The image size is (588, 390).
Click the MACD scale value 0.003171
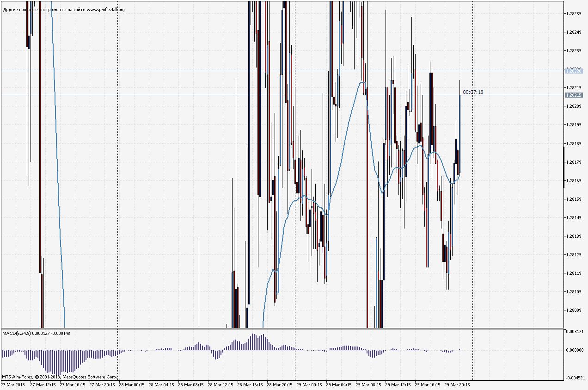(x=575, y=332)
